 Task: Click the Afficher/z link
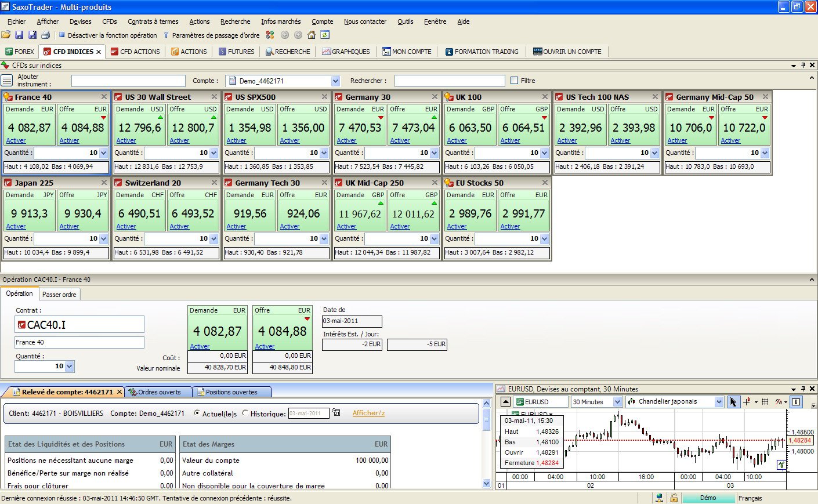click(369, 413)
